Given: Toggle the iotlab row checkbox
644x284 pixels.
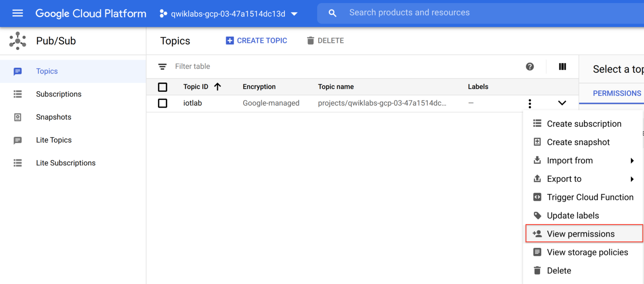Looking at the screenshot, I should click(x=163, y=103).
